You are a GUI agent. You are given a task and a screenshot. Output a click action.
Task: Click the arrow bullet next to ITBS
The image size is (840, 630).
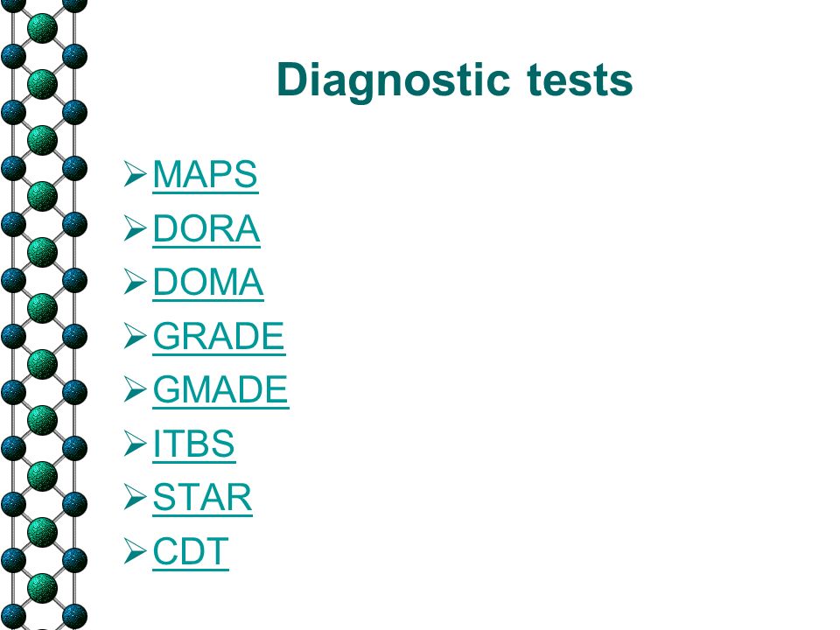tap(135, 444)
